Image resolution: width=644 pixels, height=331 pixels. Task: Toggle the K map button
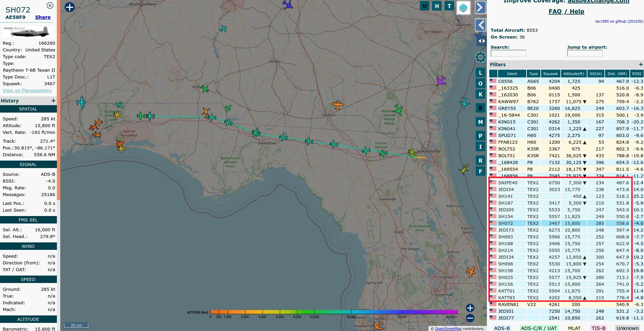coord(480,94)
